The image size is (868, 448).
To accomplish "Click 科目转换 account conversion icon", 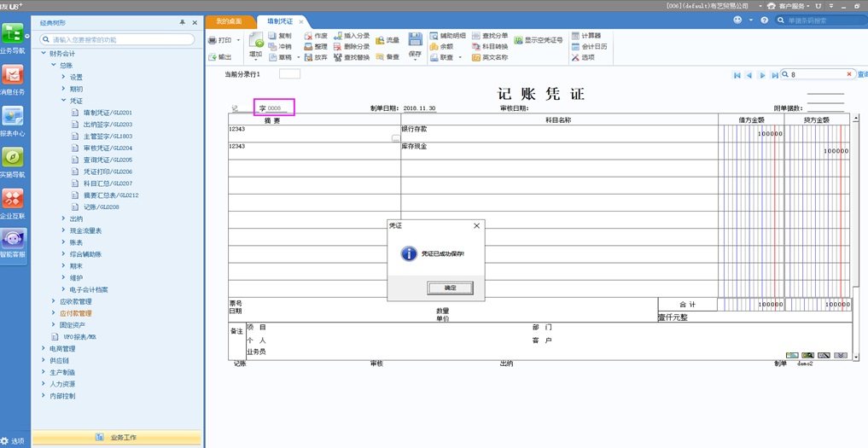I will pyautogui.click(x=476, y=47).
